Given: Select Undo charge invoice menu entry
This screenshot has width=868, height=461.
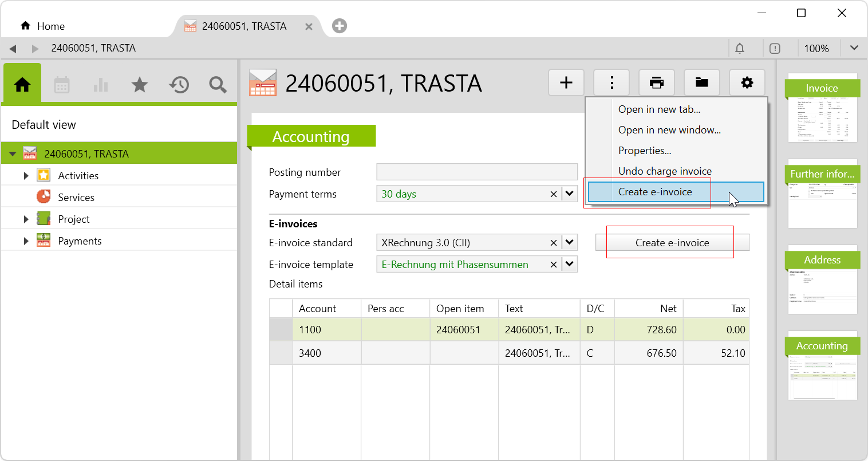Looking at the screenshot, I should point(665,171).
